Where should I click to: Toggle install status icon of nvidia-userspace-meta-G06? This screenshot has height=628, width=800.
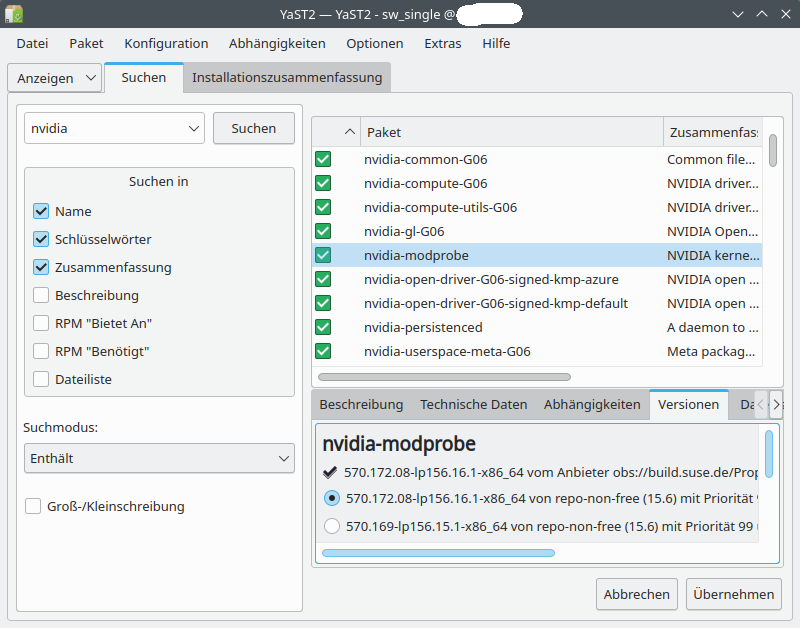(323, 351)
